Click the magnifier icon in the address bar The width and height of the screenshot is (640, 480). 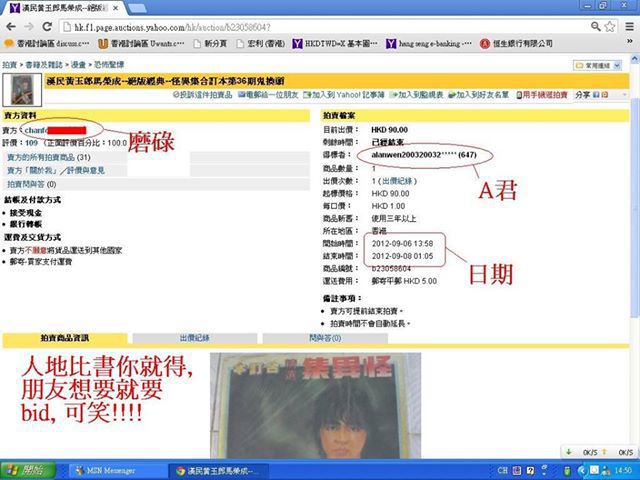pos(596,27)
